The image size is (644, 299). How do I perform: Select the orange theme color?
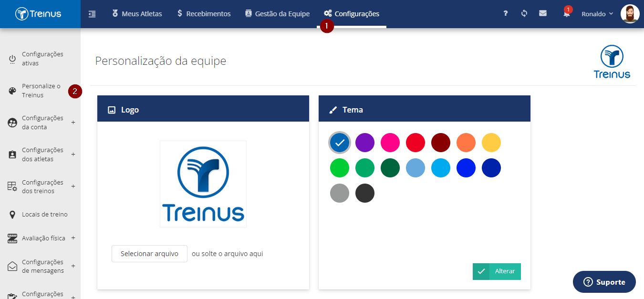coord(466,143)
